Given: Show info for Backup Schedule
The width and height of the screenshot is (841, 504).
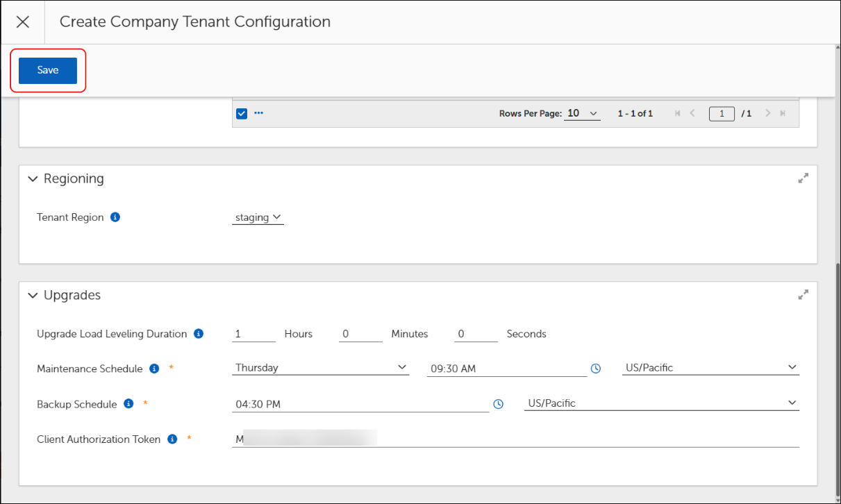Looking at the screenshot, I should 128,403.
